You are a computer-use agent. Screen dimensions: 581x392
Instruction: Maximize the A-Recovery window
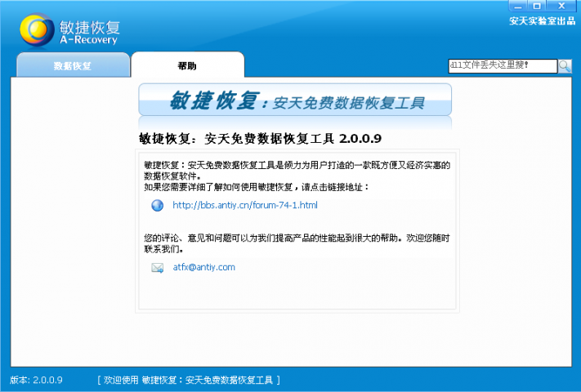(x=537, y=6)
